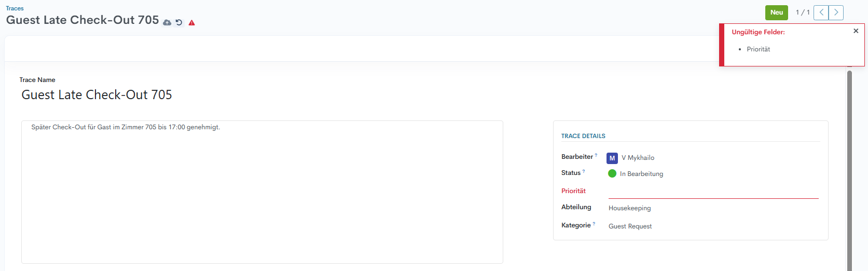The width and height of the screenshot is (868, 271).
Task: Open the Kategorie dropdown showing Guest Request
Action: pos(713,226)
